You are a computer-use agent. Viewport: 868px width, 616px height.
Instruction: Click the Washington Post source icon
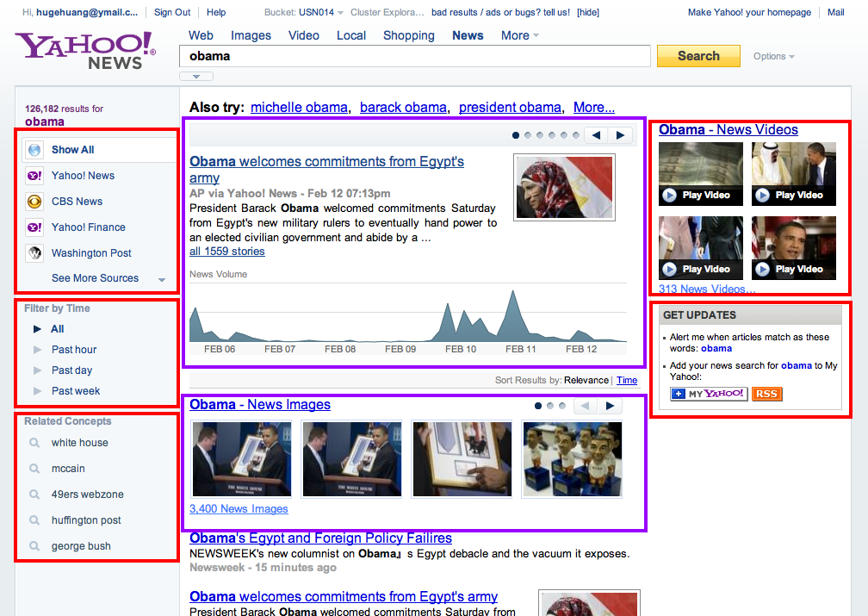click(x=34, y=253)
